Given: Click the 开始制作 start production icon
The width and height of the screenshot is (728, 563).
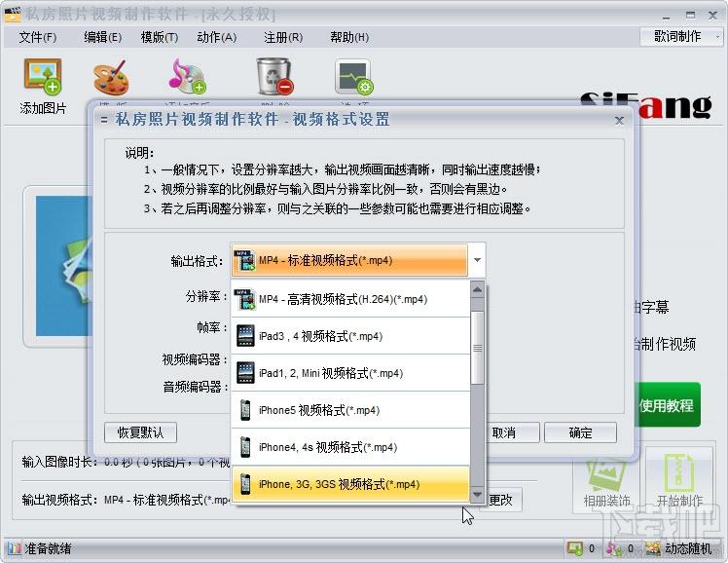Looking at the screenshot, I should point(678,473).
